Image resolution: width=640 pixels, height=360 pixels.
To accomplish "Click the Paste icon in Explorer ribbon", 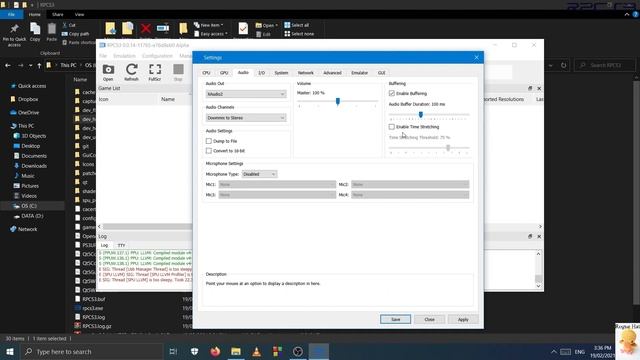I will [51, 32].
